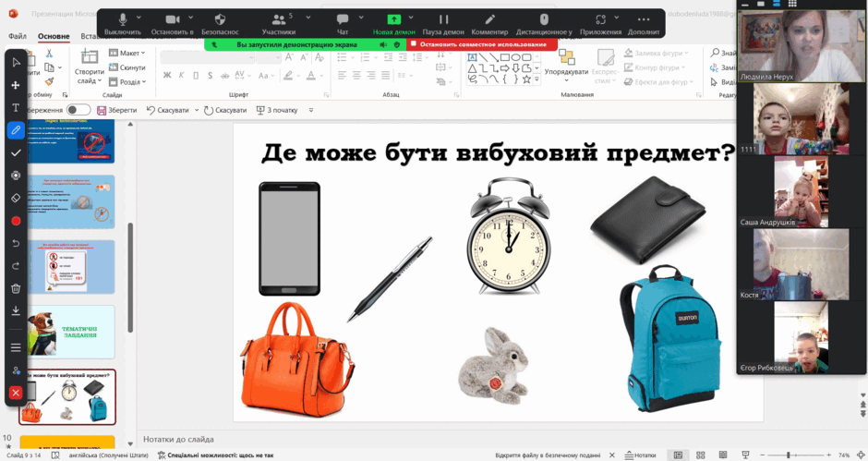Screen dimensions: 868x461
Task: Select the Spotlight annotation tool
Action: (16, 176)
